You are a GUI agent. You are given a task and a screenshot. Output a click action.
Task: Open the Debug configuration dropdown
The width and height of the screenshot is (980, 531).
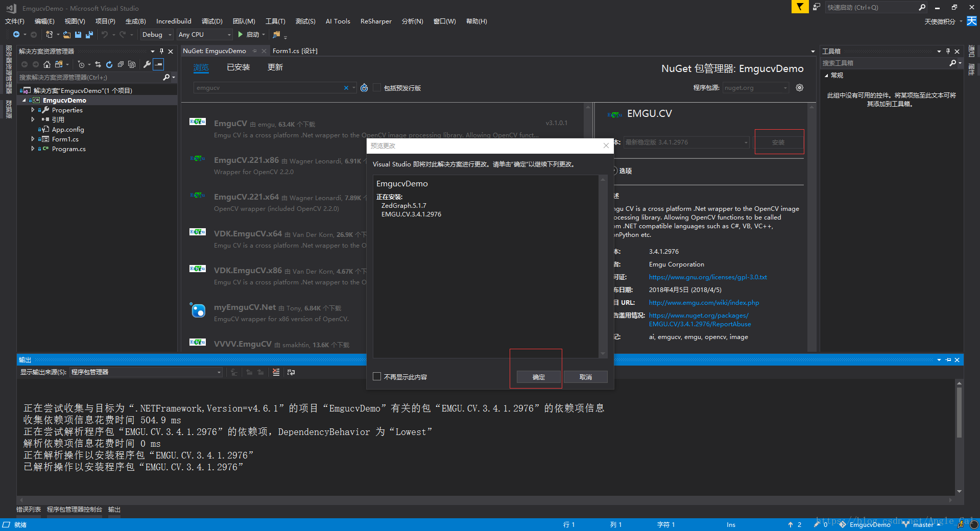[157, 34]
